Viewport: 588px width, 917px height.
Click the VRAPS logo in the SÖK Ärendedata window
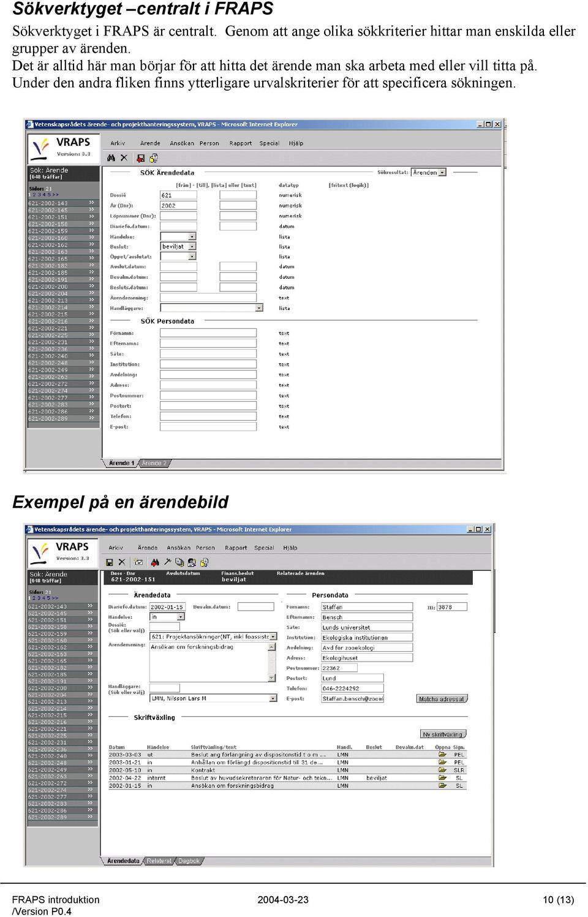[64, 148]
